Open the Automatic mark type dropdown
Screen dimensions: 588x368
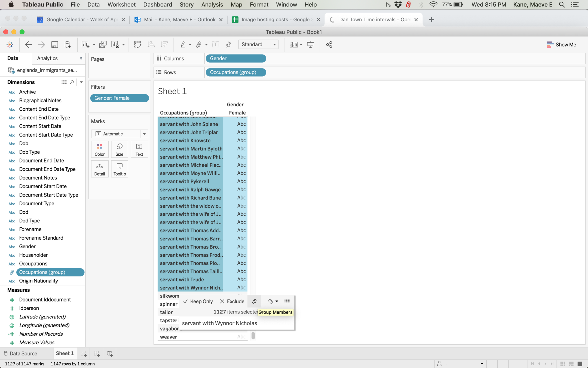click(x=144, y=134)
